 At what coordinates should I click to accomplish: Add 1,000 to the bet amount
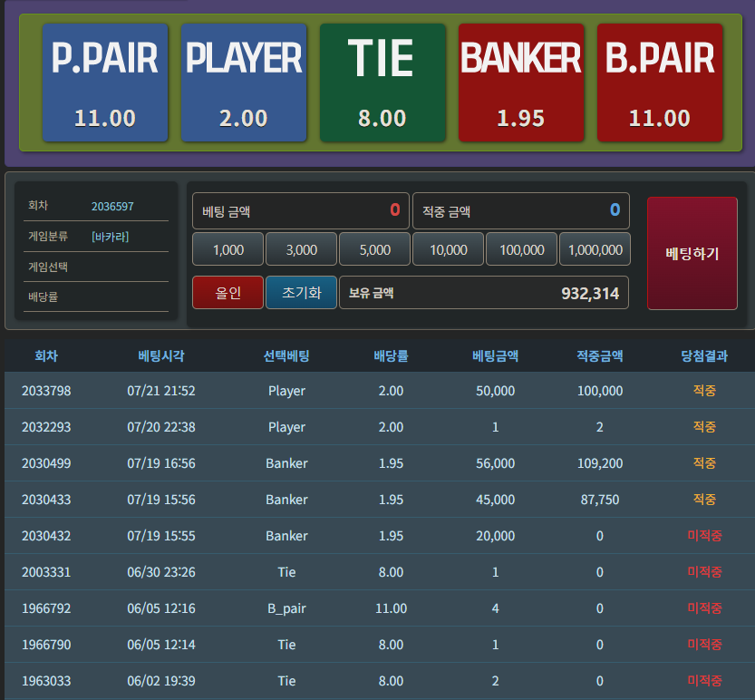228,249
